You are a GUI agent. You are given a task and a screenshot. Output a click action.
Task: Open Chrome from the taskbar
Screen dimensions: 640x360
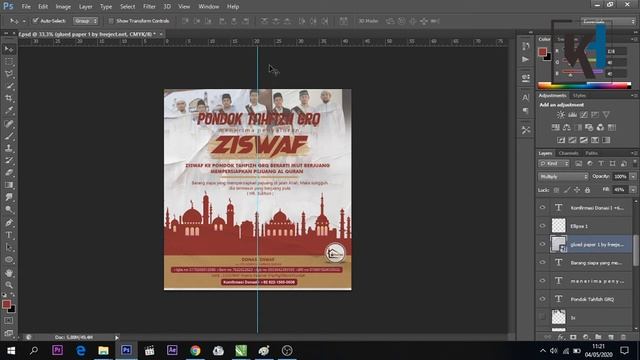195,351
